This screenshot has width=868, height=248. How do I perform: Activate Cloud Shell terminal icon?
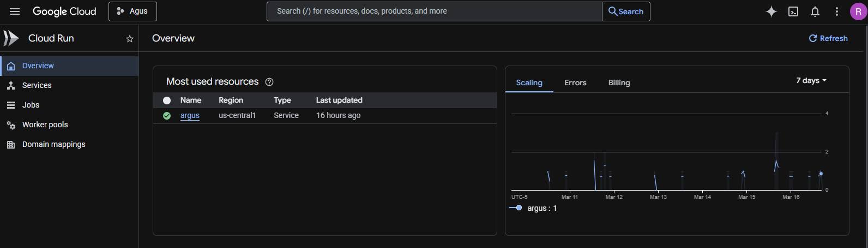pos(793,11)
